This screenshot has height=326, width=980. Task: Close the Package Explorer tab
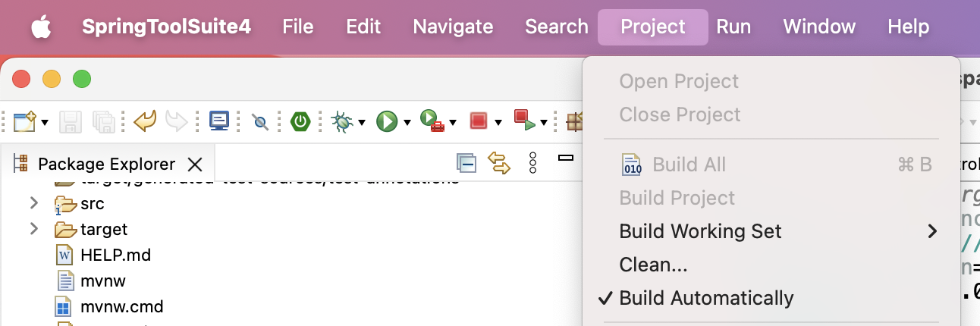pos(195,164)
